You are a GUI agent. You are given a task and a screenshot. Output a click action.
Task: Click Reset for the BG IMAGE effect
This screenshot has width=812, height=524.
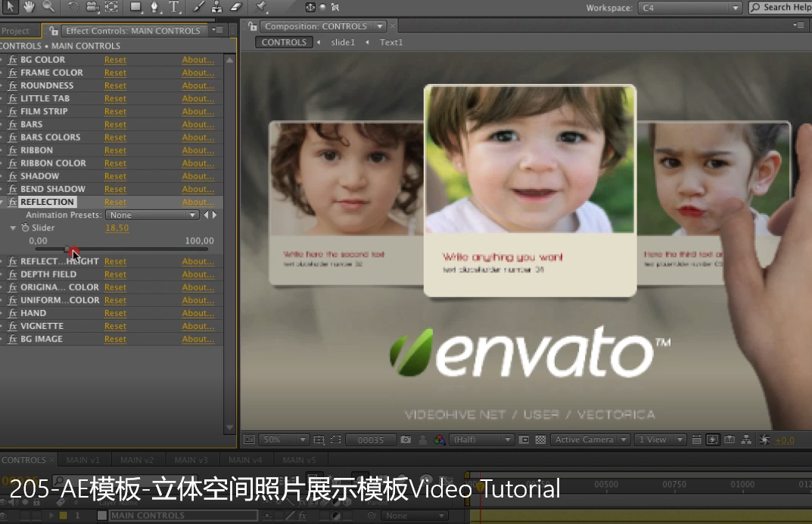pos(115,340)
